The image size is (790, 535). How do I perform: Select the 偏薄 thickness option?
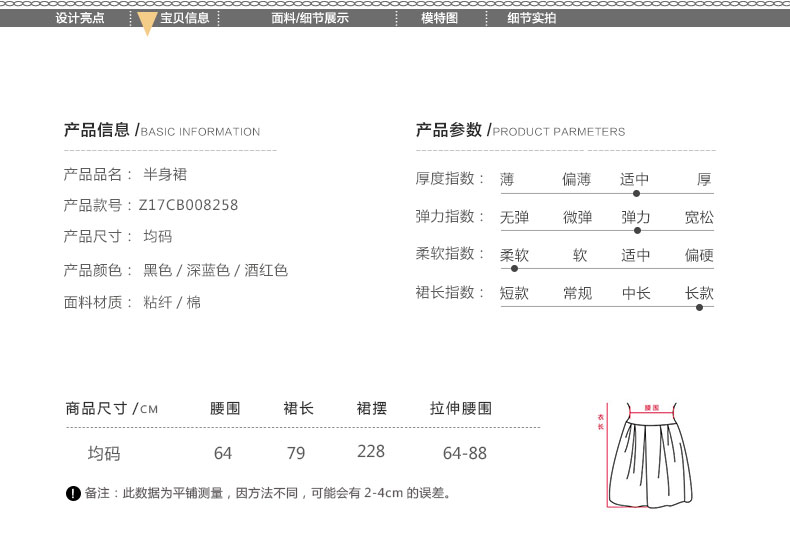click(x=576, y=180)
